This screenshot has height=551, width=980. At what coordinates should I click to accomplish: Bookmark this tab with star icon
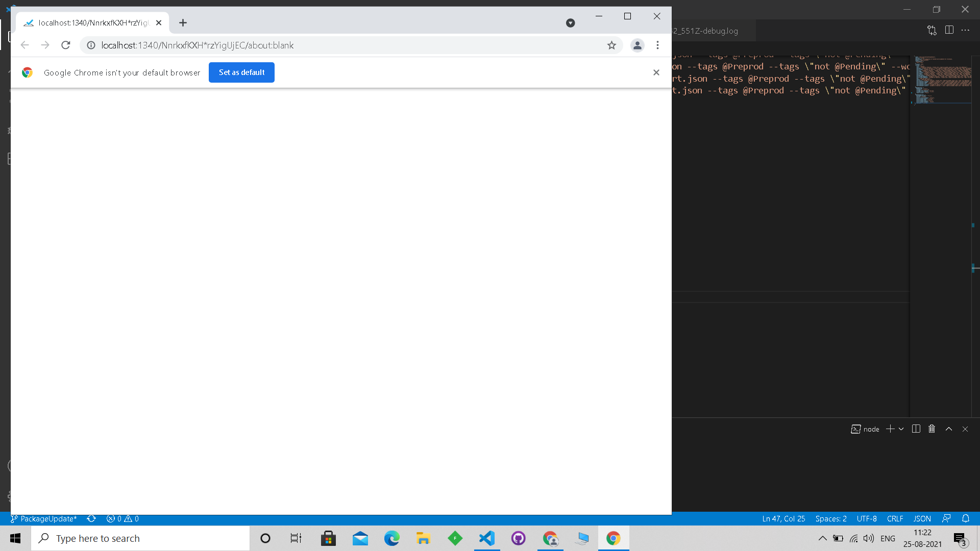point(611,45)
